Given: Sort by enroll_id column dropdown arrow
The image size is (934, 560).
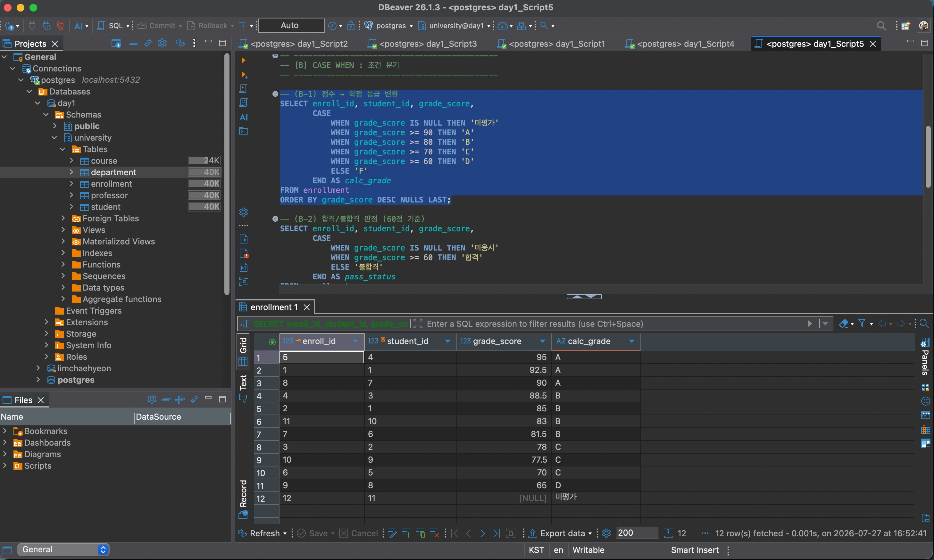Looking at the screenshot, I should (x=355, y=341).
